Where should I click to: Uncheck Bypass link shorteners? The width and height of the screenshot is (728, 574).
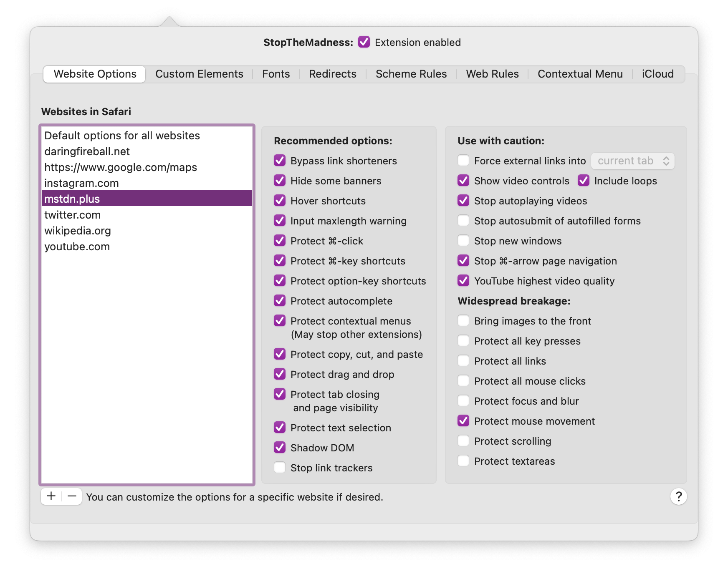[x=280, y=161]
